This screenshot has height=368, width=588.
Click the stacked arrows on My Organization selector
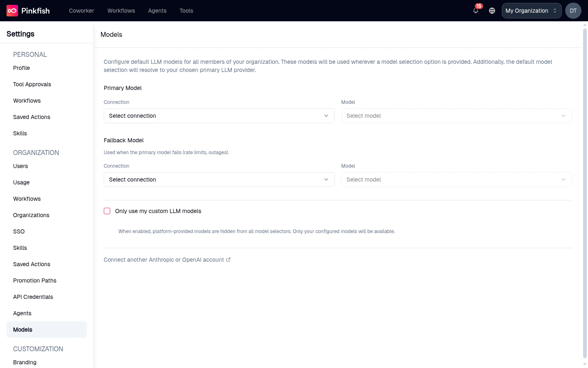pyautogui.click(x=555, y=11)
